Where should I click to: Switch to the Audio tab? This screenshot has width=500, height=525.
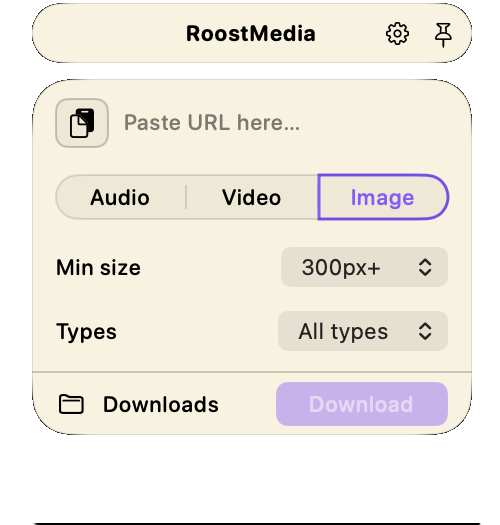coord(120,197)
